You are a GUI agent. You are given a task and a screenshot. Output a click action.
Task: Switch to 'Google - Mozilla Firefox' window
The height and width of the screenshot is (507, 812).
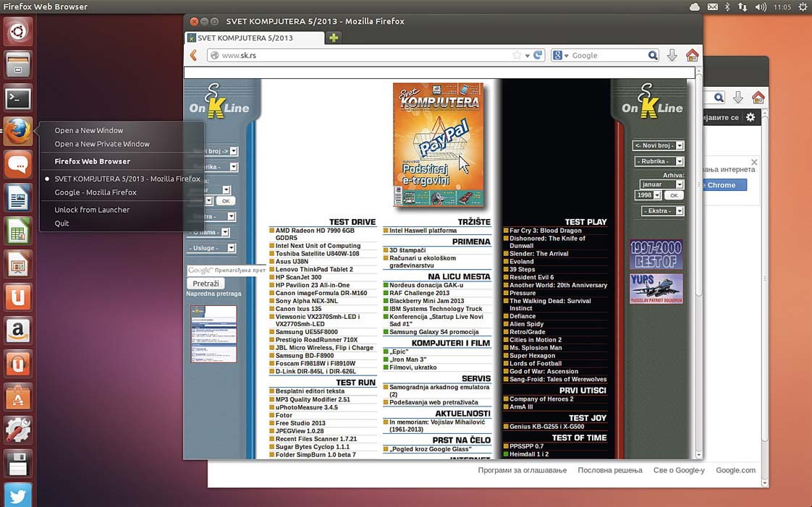tap(96, 192)
